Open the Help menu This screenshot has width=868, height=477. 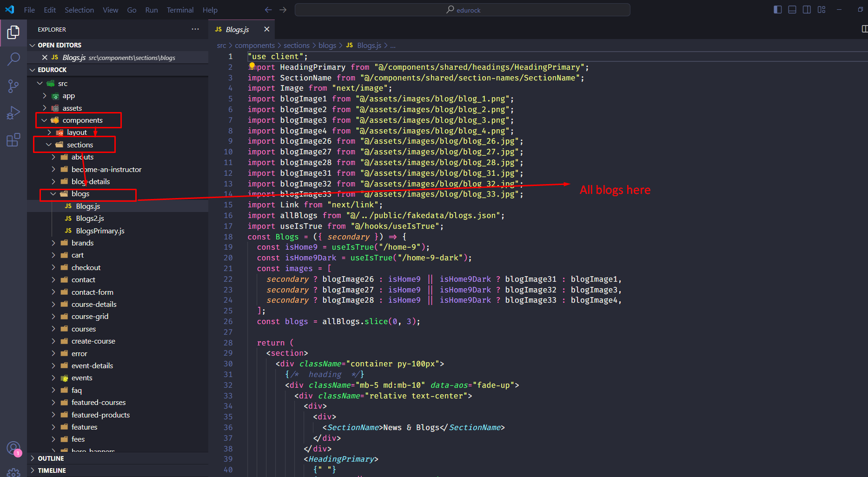click(210, 10)
